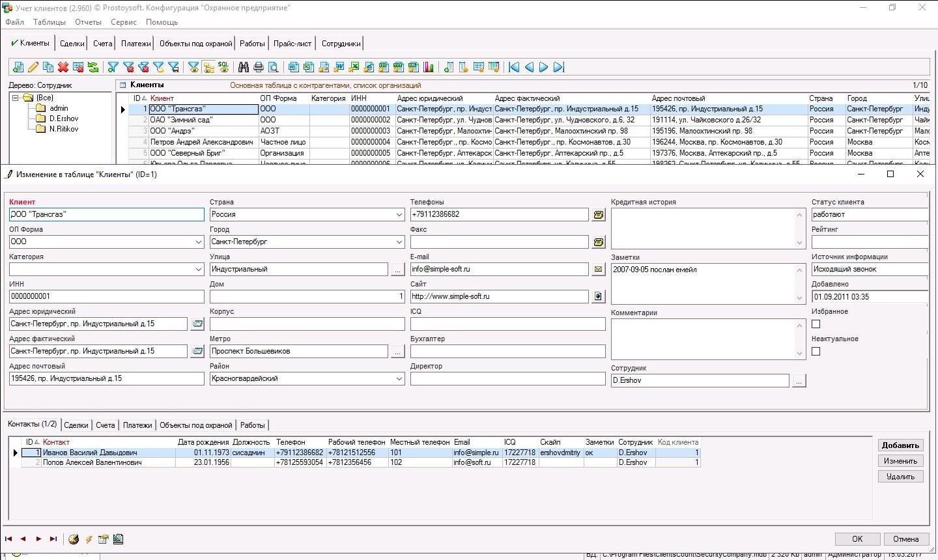Image resolution: width=938 pixels, height=560 pixels.
Task: Open the Отчеты menu
Action: (x=88, y=22)
